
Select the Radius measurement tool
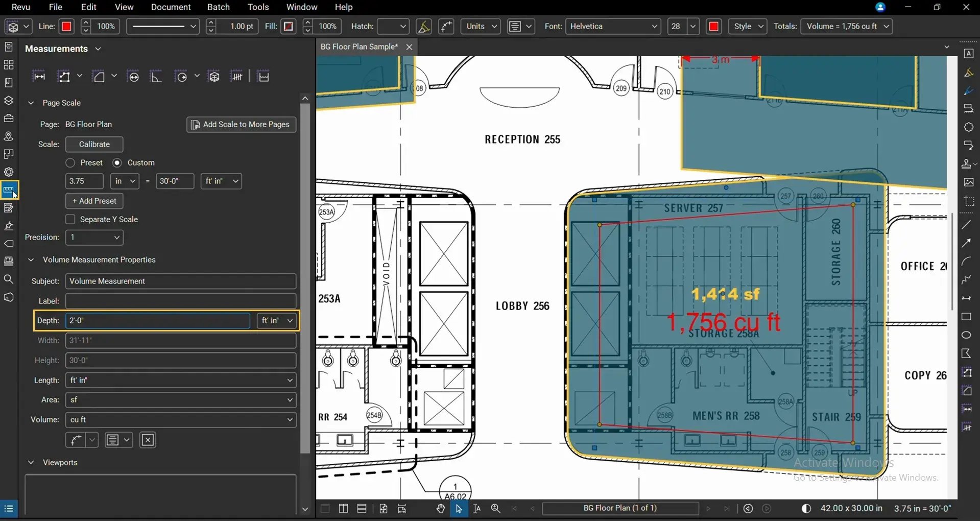coord(182,77)
